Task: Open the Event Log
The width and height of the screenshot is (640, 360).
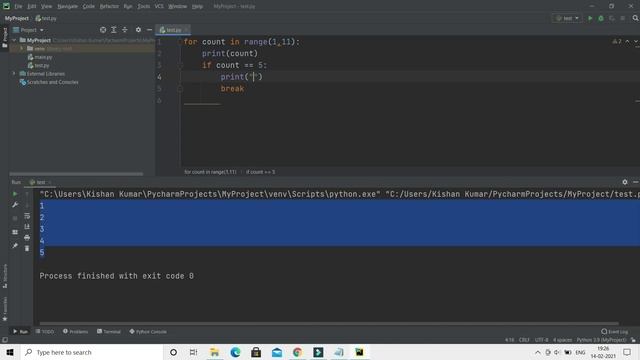Action: point(615,331)
